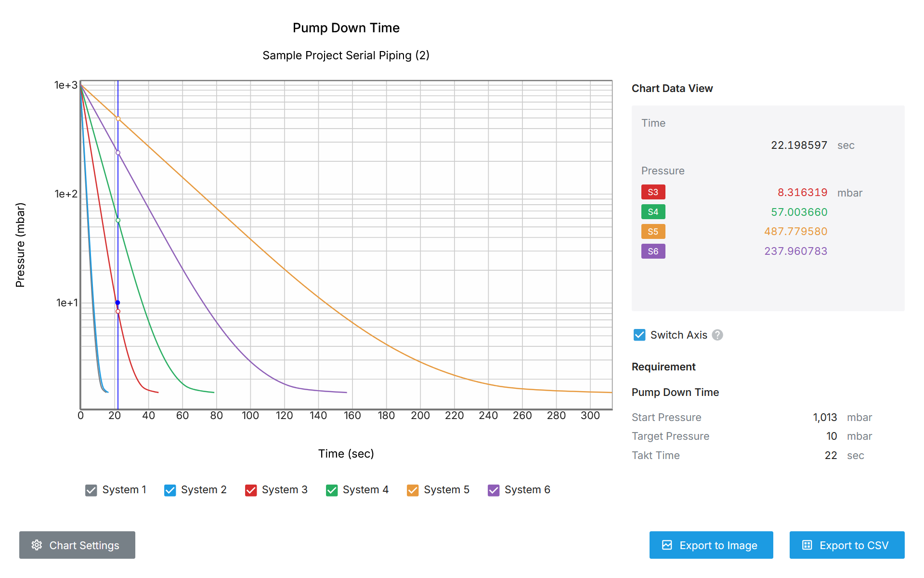The image size is (924, 578).
Task: Click the blue target-pressure dot on the cursor line
Action: [x=117, y=302]
